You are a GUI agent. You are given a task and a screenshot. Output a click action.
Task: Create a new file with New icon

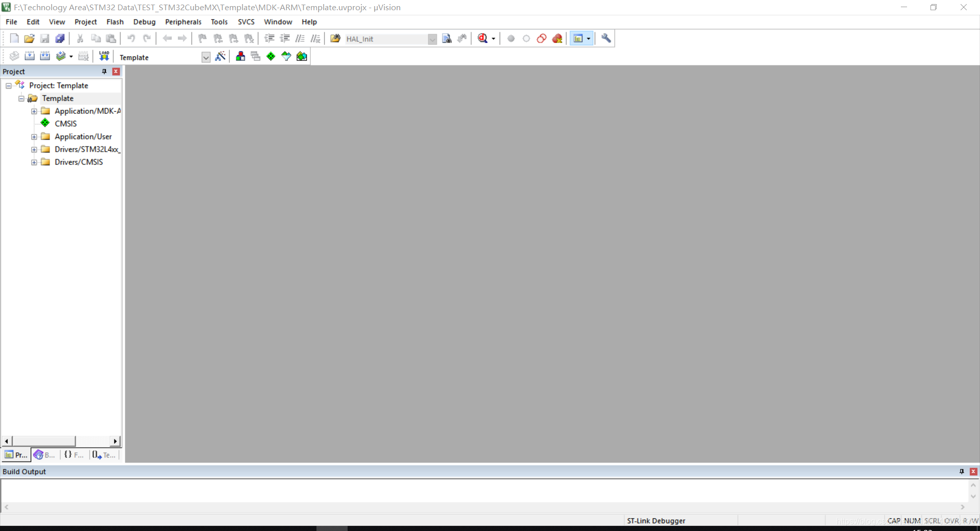[x=14, y=38]
